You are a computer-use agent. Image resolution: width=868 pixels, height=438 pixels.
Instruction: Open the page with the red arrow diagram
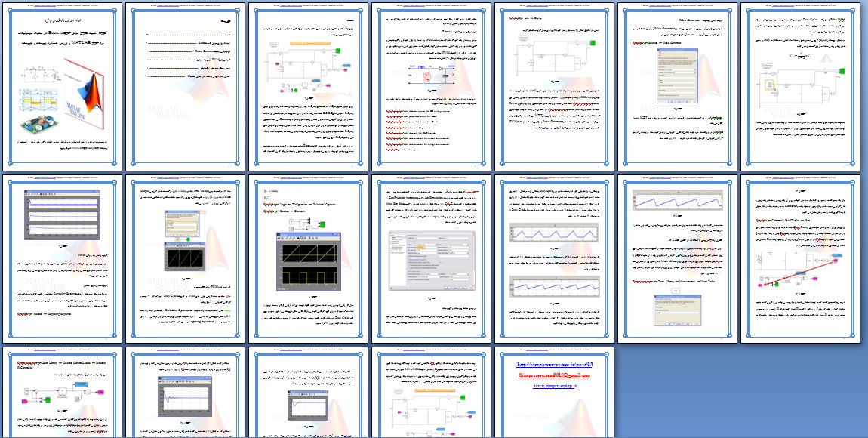coord(801,259)
